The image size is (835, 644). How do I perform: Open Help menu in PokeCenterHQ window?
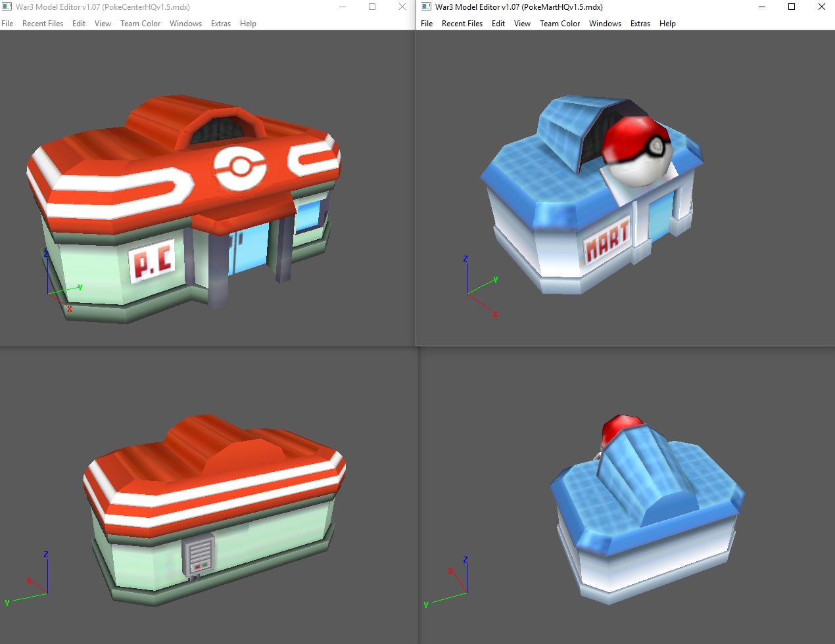coord(248,24)
